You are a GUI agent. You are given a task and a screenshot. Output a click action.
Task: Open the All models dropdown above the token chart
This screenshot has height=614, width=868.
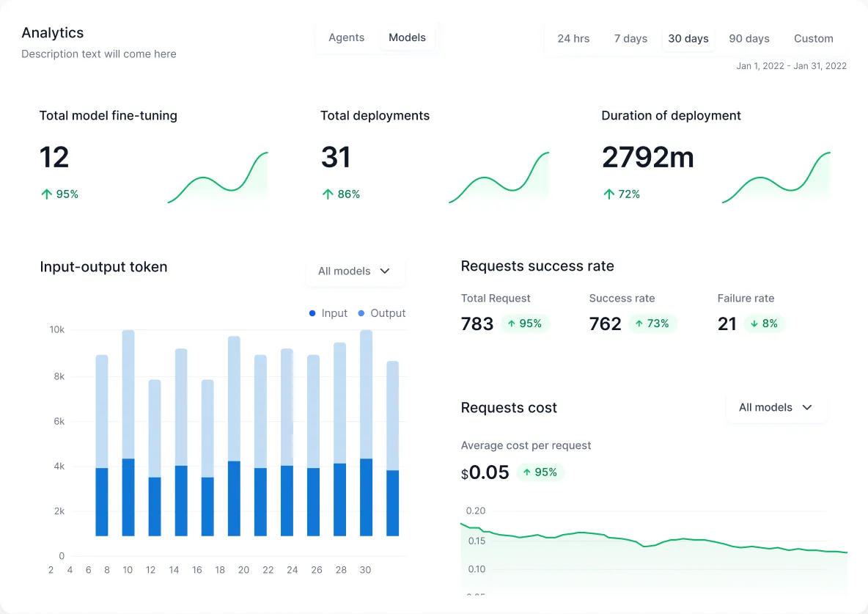click(355, 271)
